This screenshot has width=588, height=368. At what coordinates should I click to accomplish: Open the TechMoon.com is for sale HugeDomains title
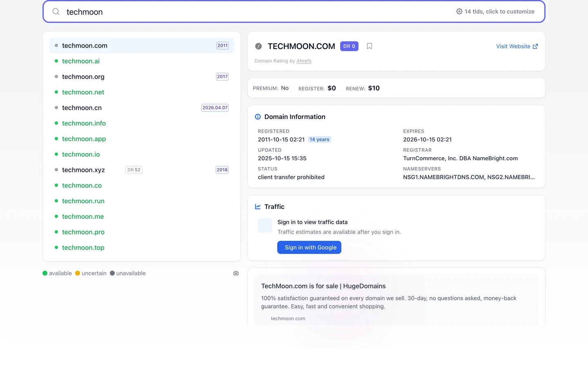click(x=323, y=286)
